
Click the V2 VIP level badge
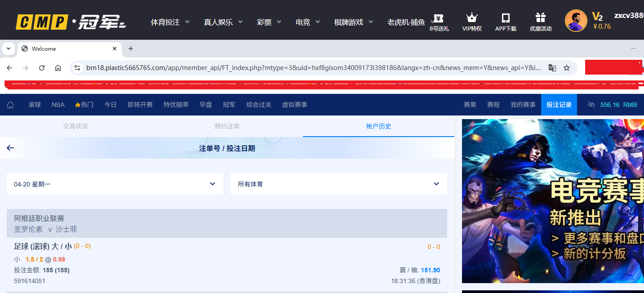click(x=597, y=17)
